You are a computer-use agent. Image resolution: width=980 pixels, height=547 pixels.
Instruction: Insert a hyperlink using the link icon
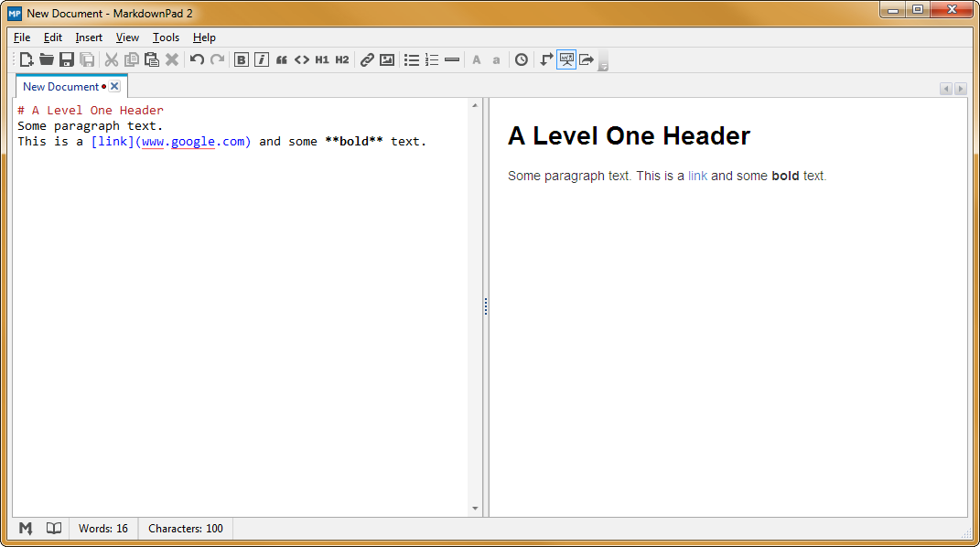tap(366, 59)
